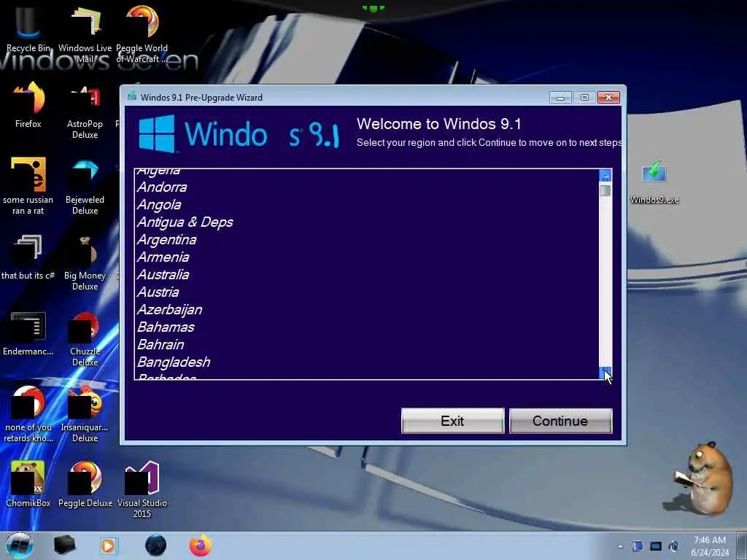Click the region list scrollbar thumb
747x560 pixels.
[x=605, y=190]
